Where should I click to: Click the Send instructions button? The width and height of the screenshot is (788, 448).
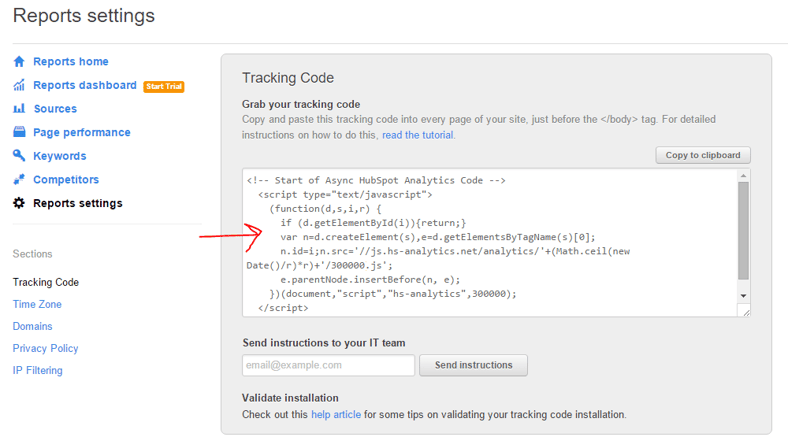click(473, 365)
